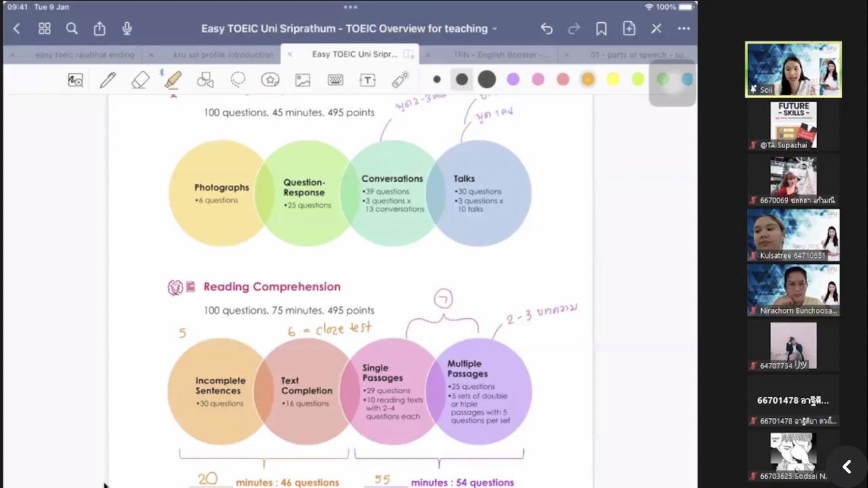
Task: Pick the lime green color swatch
Action: [638, 79]
